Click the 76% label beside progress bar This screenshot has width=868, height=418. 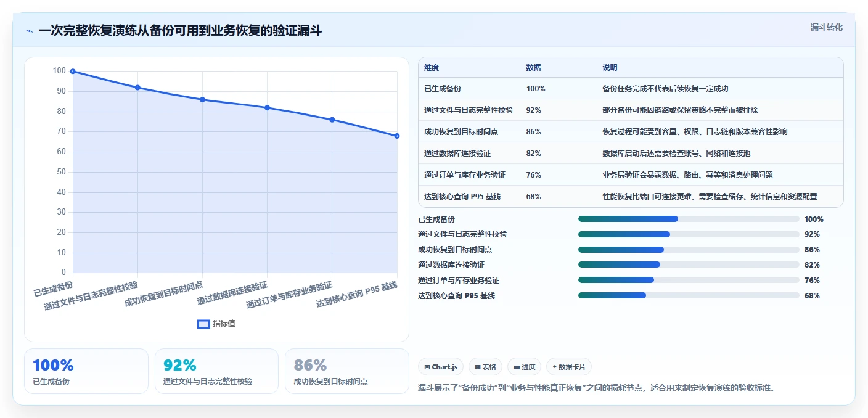(813, 281)
